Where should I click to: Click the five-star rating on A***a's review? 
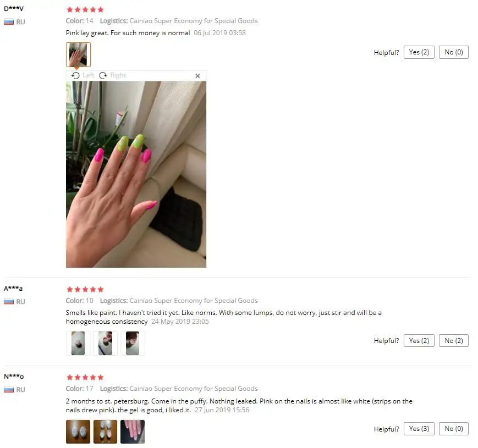click(x=85, y=289)
